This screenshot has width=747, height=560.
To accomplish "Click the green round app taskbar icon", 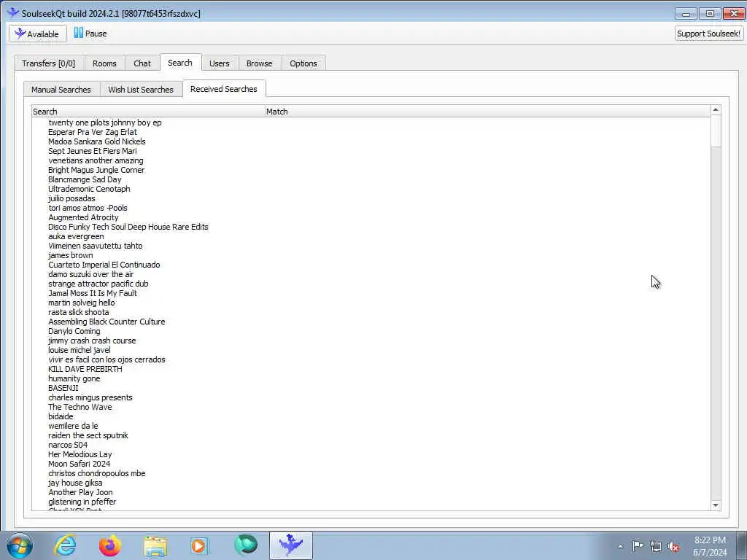I will coord(246,545).
